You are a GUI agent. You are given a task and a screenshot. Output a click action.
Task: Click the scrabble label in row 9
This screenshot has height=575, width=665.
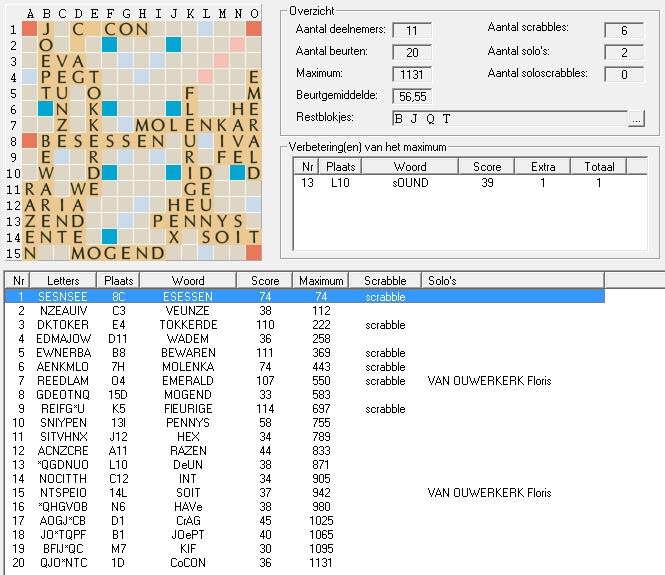(x=385, y=408)
